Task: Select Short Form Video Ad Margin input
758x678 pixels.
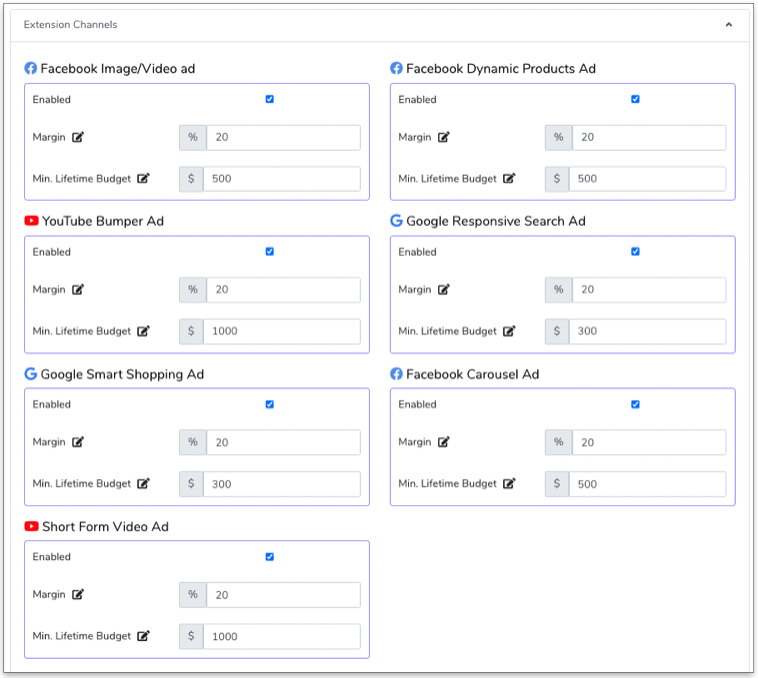Action: pyautogui.click(x=283, y=595)
